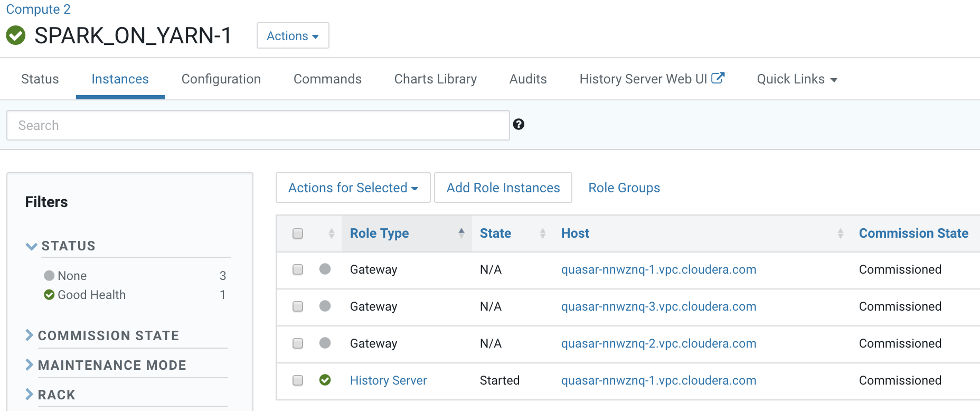Switch to the Configuration tab

221,79
